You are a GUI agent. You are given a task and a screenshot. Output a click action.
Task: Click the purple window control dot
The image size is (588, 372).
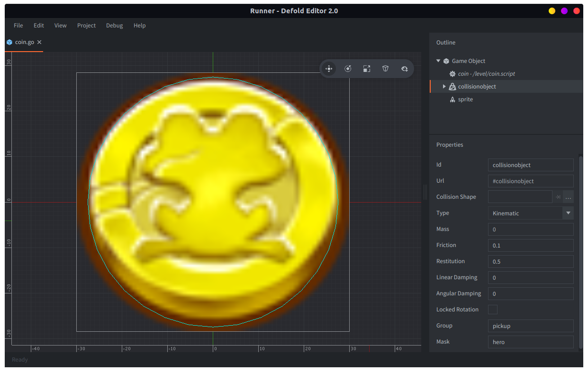tap(564, 10)
